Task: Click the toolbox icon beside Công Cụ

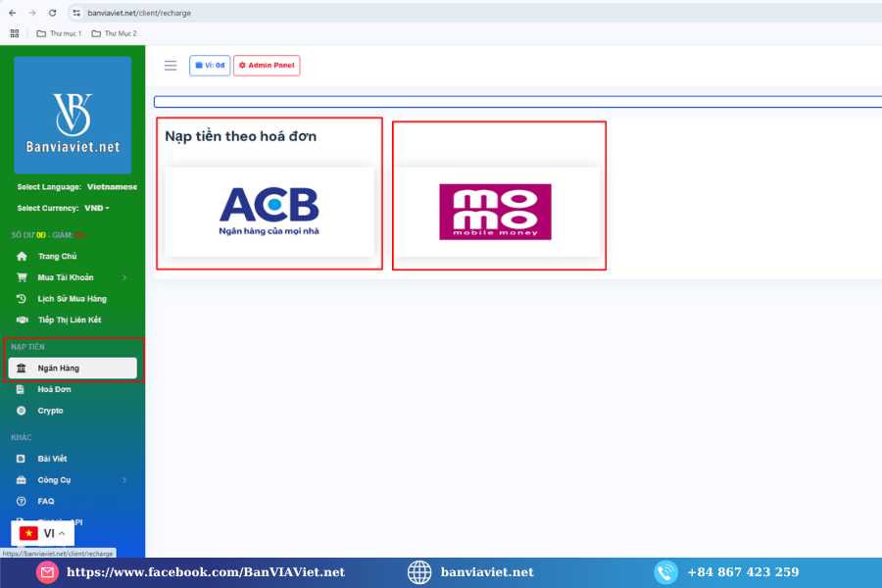Action: [x=22, y=480]
